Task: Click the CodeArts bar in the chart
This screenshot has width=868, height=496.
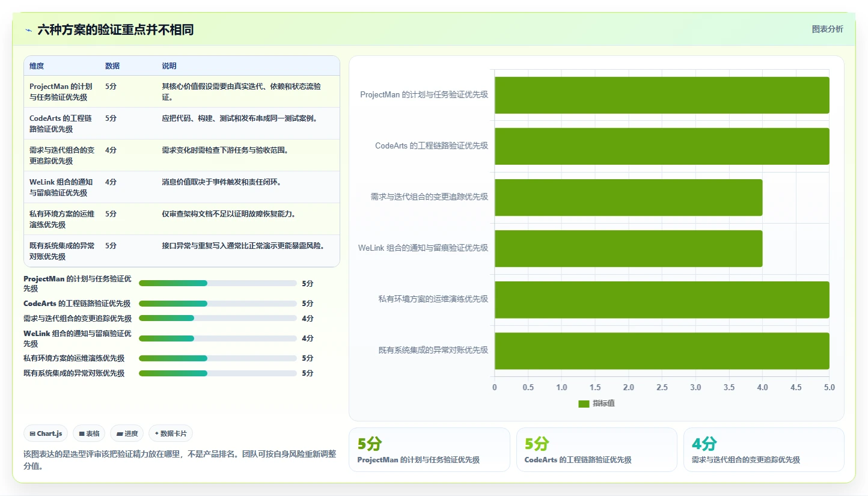Action: point(662,146)
